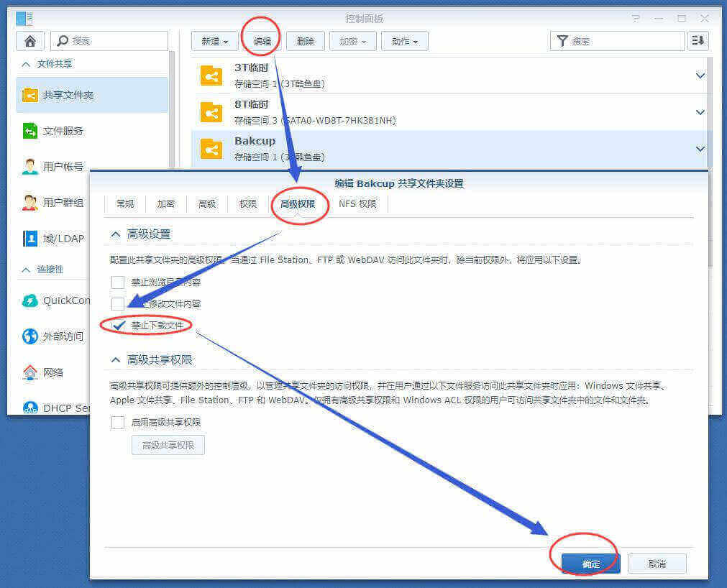Screen dimensions: 727x588
Task: Enable the 禁止修改文件内容 checkbox
Action: pyautogui.click(x=118, y=303)
